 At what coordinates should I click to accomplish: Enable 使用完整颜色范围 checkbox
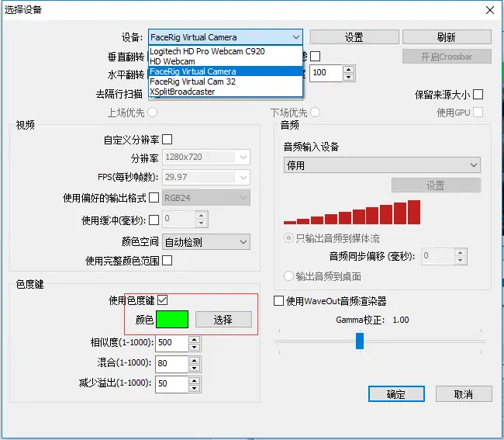pyautogui.click(x=167, y=260)
